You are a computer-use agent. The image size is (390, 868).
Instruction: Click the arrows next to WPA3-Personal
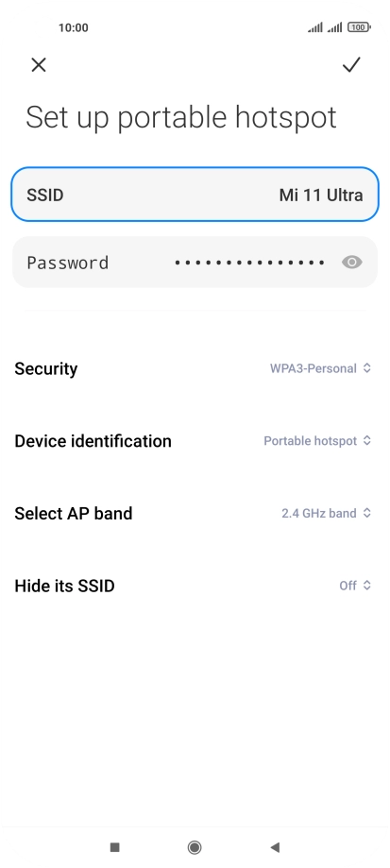tap(366, 368)
